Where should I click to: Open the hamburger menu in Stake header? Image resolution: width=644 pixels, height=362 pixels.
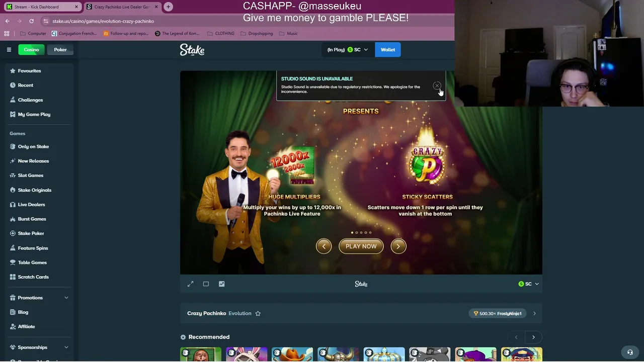9,50
